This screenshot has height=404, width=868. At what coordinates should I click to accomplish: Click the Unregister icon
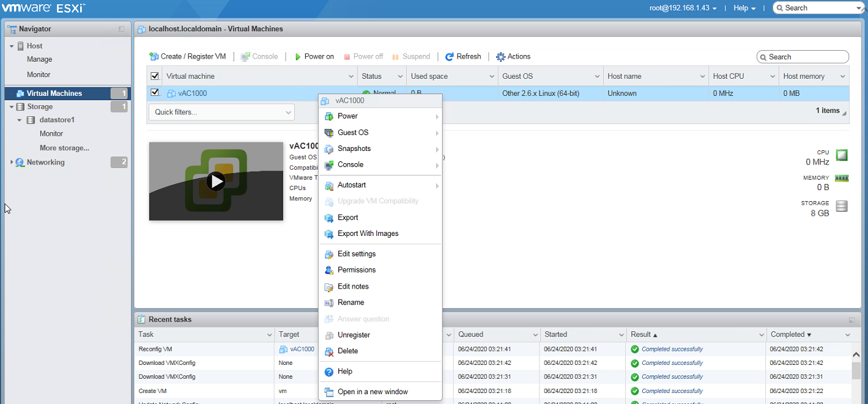pyautogui.click(x=329, y=335)
